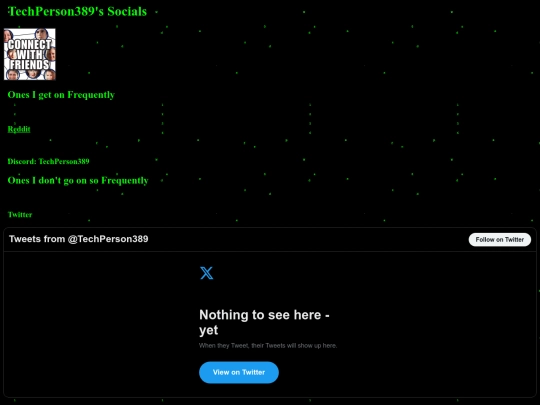Screen dimensions: 540x405
Task: Click the Follow on Twitter button
Action: (x=500, y=240)
